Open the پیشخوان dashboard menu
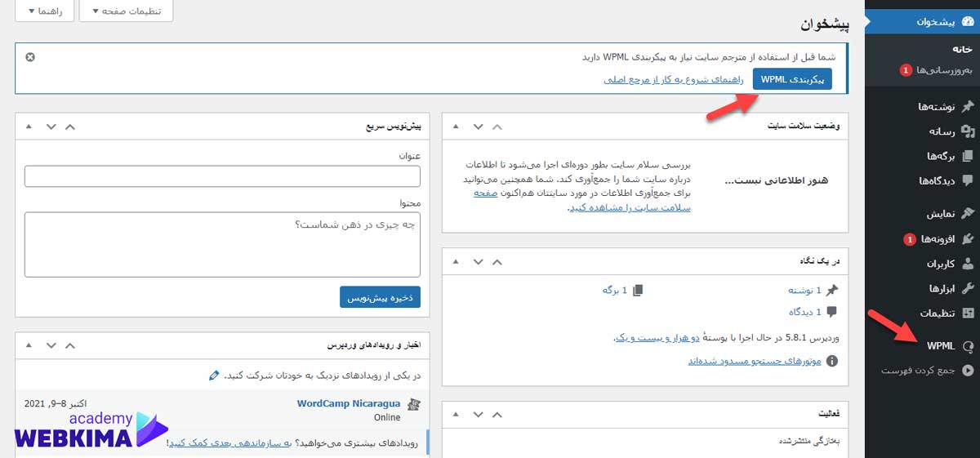This screenshot has height=458, width=980. click(x=922, y=22)
